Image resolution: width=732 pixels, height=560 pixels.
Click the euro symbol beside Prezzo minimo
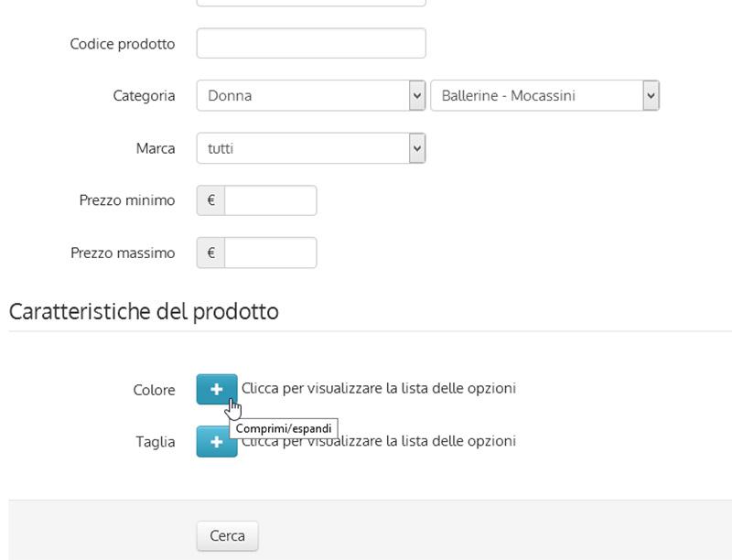(x=210, y=200)
